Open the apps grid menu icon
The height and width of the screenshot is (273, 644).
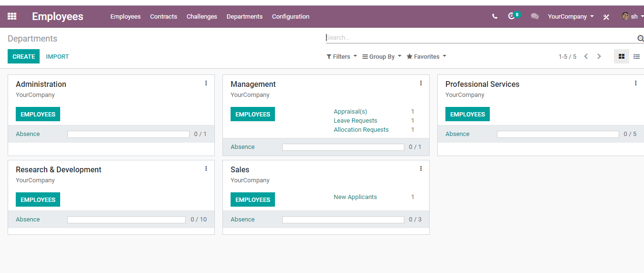point(12,16)
